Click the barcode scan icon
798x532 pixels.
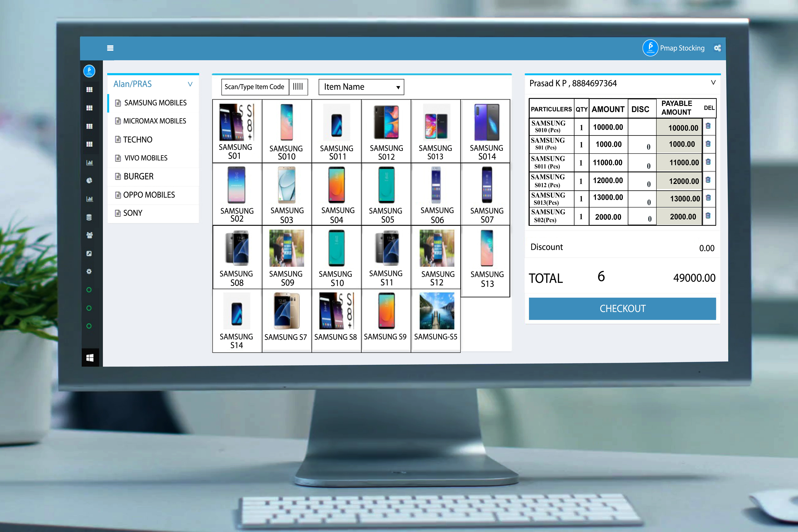(298, 87)
